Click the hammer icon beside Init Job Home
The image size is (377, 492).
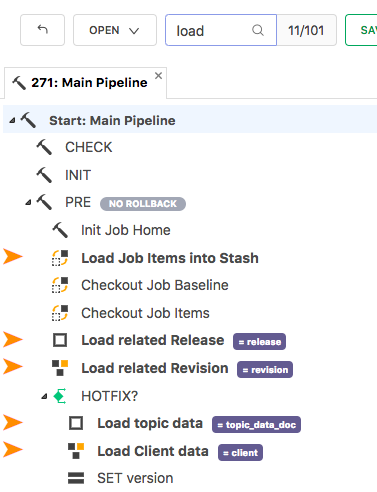point(60,230)
